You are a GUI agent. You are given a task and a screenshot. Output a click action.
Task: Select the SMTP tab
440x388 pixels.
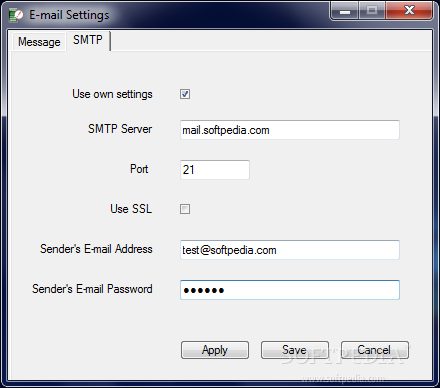pyautogui.click(x=88, y=40)
